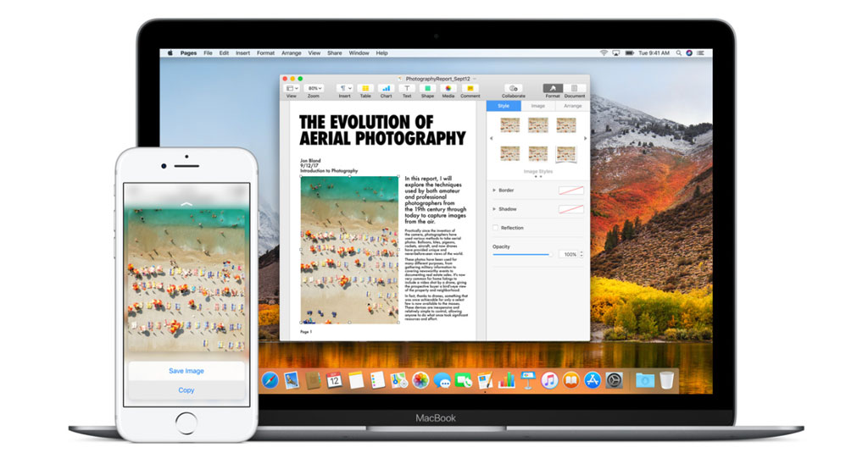The image size is (868, 453).
Task: Tap Copy on the iPhone
Action: [186, 390]
